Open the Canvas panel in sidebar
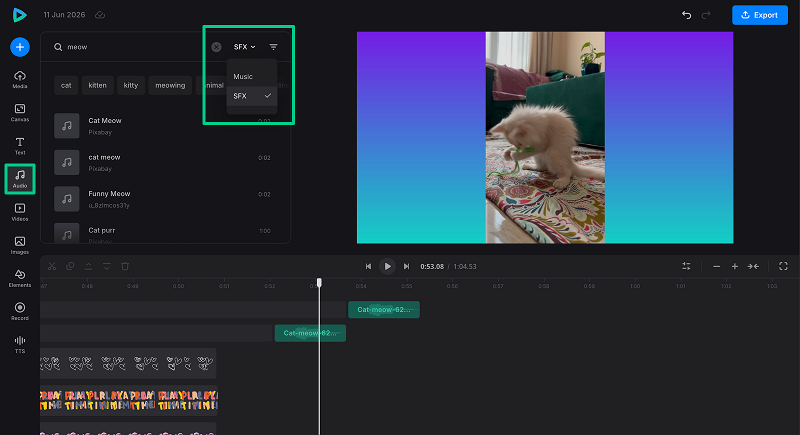 (x=20, y=113)
